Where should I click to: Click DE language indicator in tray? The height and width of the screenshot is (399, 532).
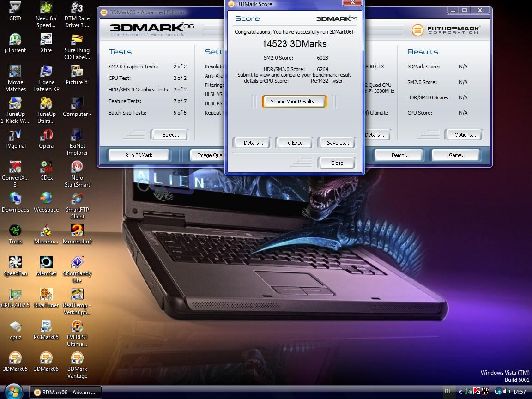[x=448, y=391]
